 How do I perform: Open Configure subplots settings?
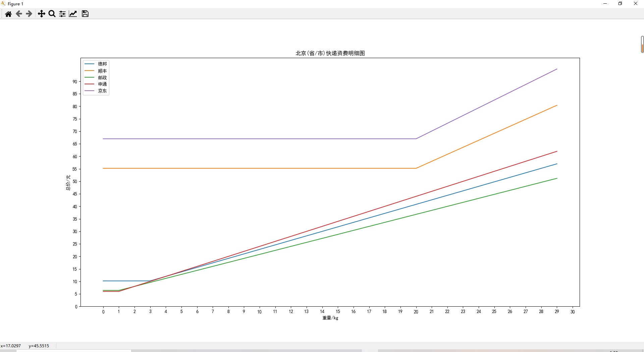tap(62, 14)
